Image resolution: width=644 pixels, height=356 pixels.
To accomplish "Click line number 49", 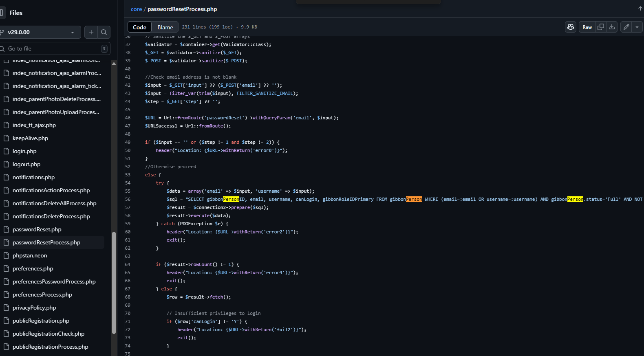I will coord(128,142).
